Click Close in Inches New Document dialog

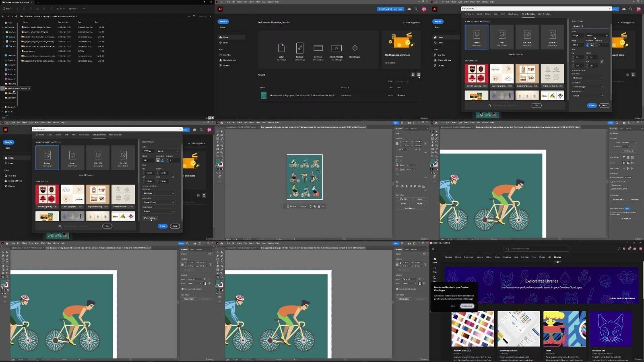pos(175,226)
